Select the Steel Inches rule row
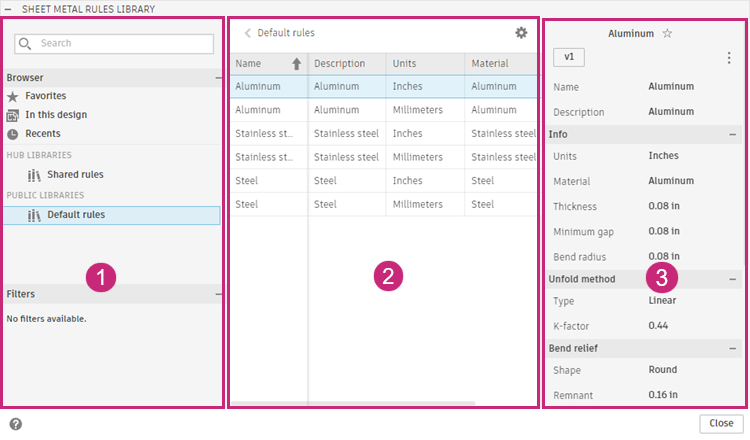750x440 pixels. pyautogui.click(x=384, y=181)
